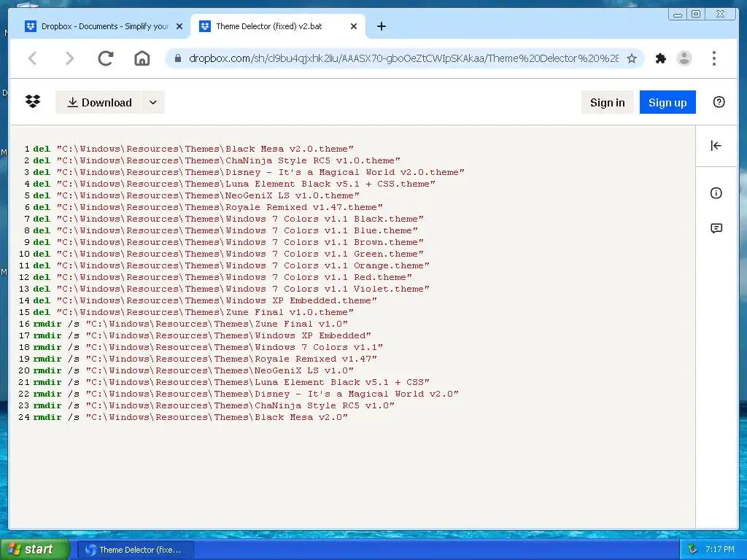Focus the dropbox.com address bar
The width and height of the screenshot is (747, 560).
[x=403, y=58]
